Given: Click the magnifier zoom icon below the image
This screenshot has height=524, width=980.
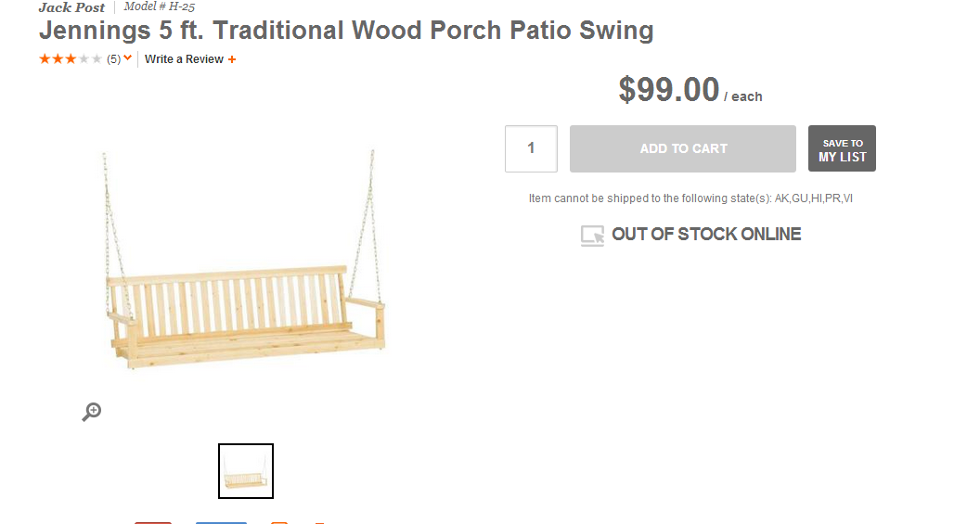Looking at the screenshot, I should pyautogui.click(x=91, y=412).
